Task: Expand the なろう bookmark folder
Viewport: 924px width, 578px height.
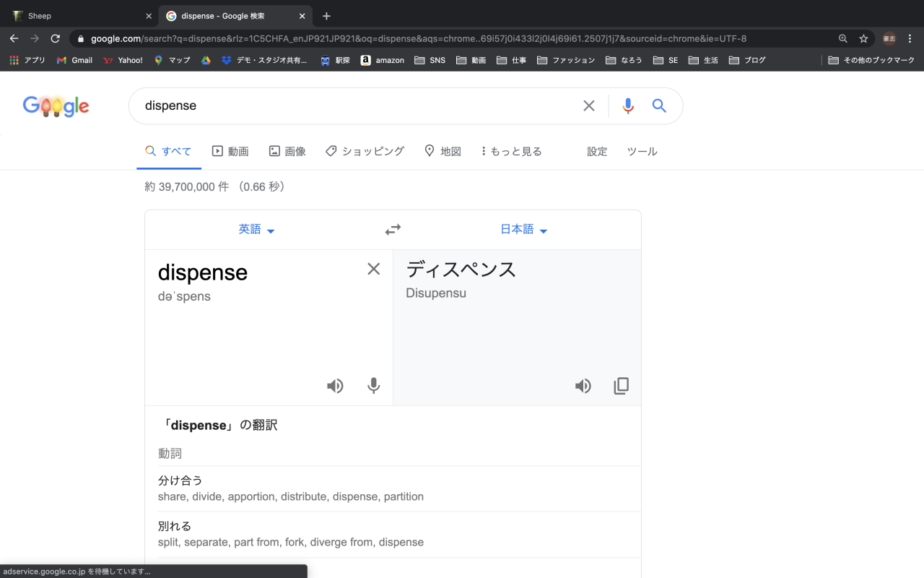Action: click(624, 60)
